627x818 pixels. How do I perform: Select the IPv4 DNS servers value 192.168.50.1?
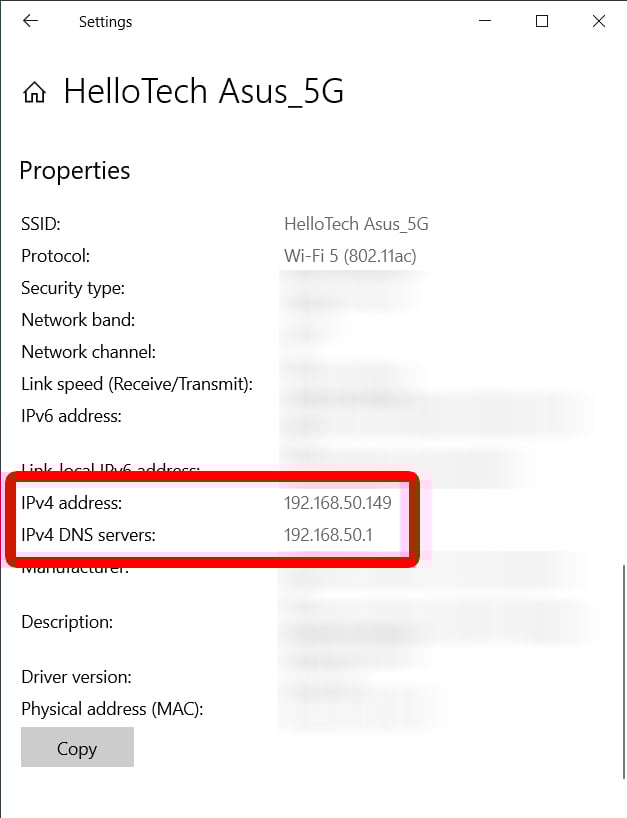pyautogui.click(x=328, y=535)
